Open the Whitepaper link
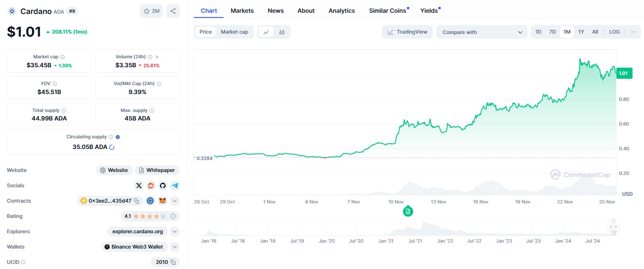Screen dimensions: 644x269 point(157,170)
